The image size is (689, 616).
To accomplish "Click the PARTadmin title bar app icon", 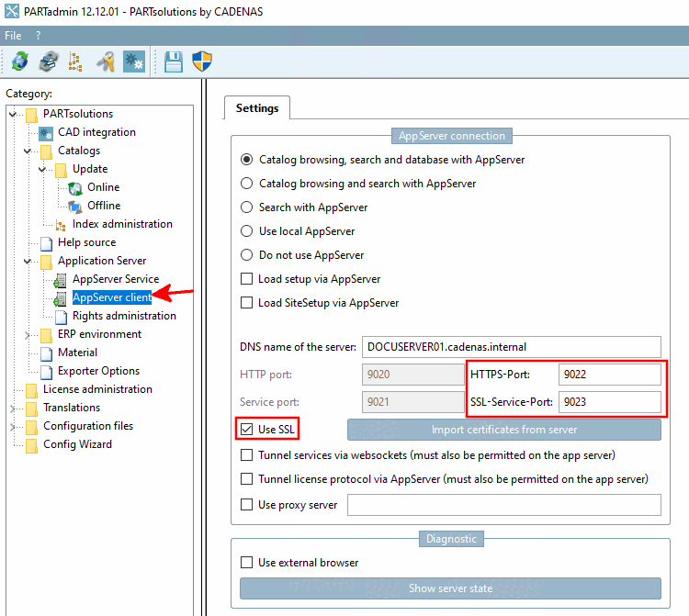I will (x=12, y=11).
